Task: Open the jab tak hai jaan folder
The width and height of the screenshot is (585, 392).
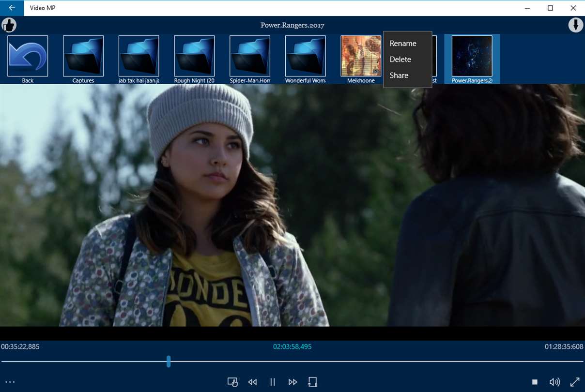Action: click(139, 59)
